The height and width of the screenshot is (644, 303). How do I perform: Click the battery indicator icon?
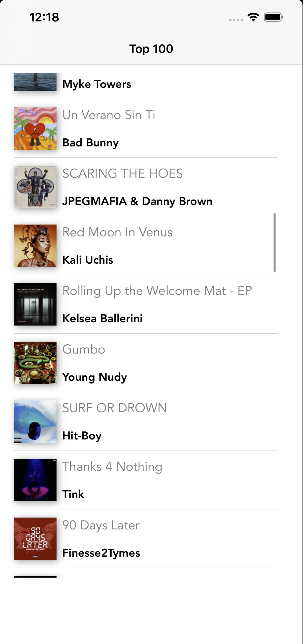(x=273, y=17)
